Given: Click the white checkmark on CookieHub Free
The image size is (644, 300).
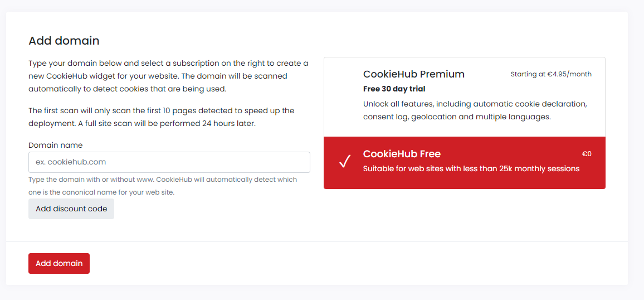Looking at the screenshot, I should (x=345, y=162).
